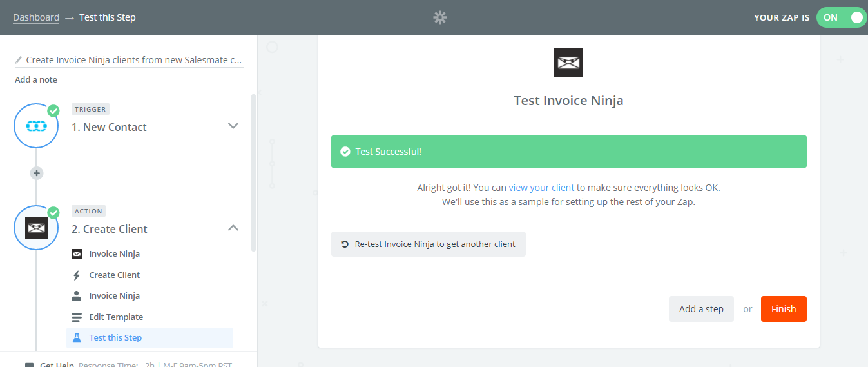Open the Invoice Ninja action step circle icon

[36, 228]
